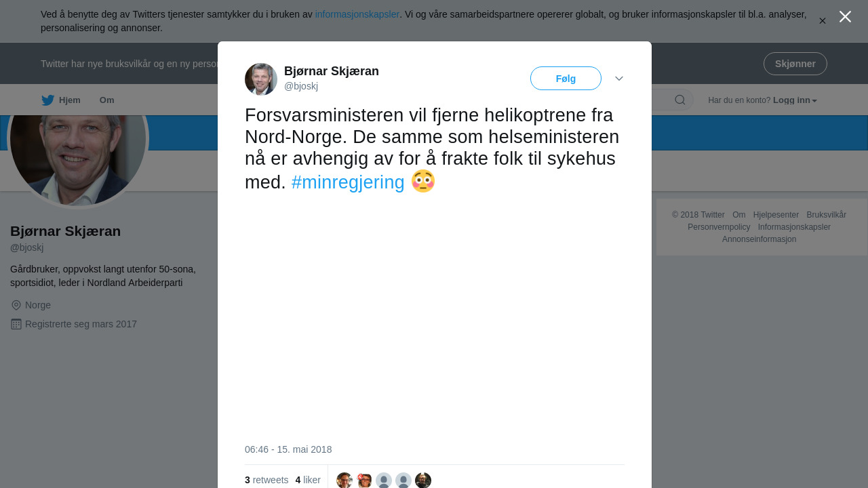Expand the tweet options chevron
The image size is (868, 488).
pos(619,79)
